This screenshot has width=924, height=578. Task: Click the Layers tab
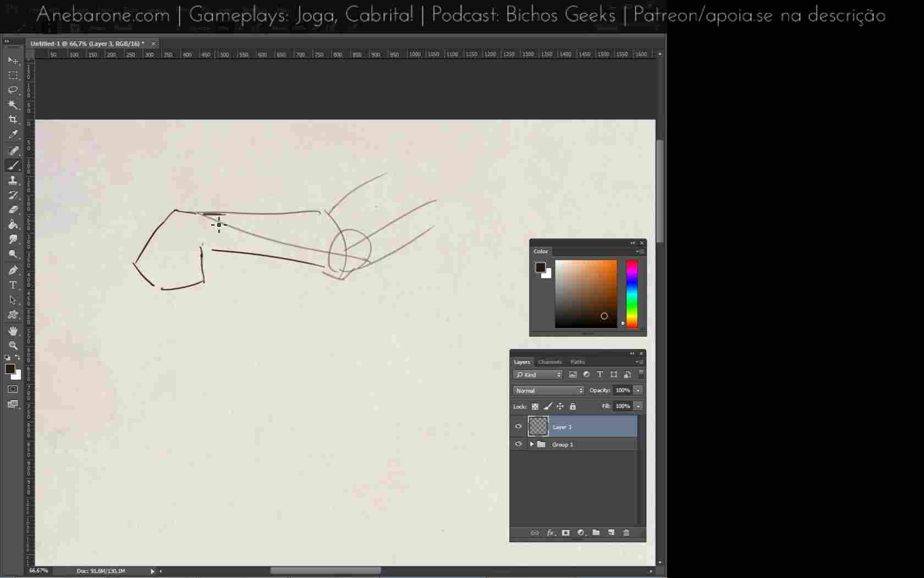pos(522,362)
